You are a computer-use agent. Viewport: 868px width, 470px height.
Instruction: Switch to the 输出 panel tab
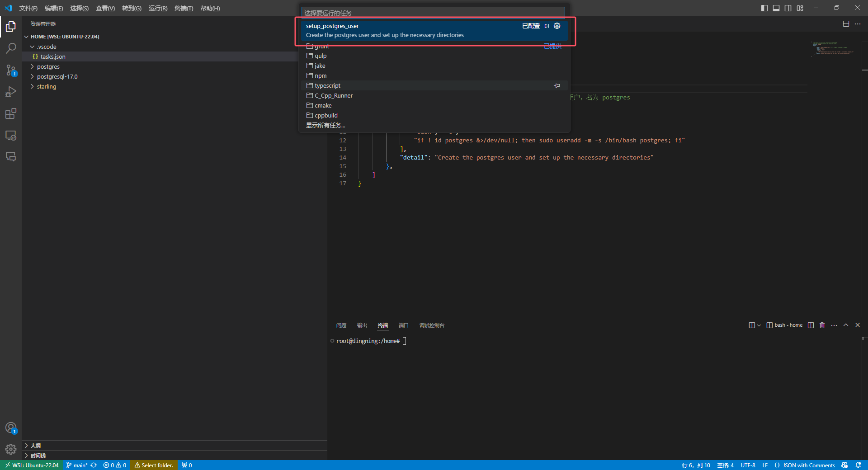(x=361, y=325)
